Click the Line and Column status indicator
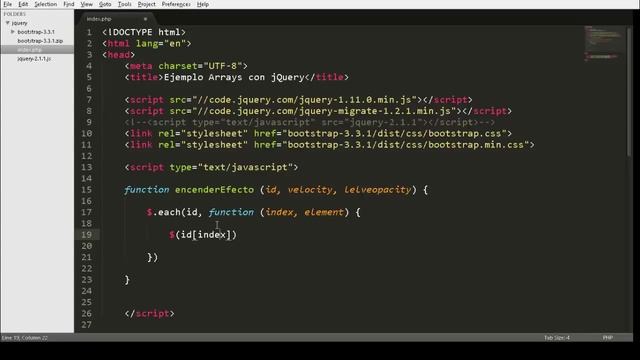 pos(24,338)
